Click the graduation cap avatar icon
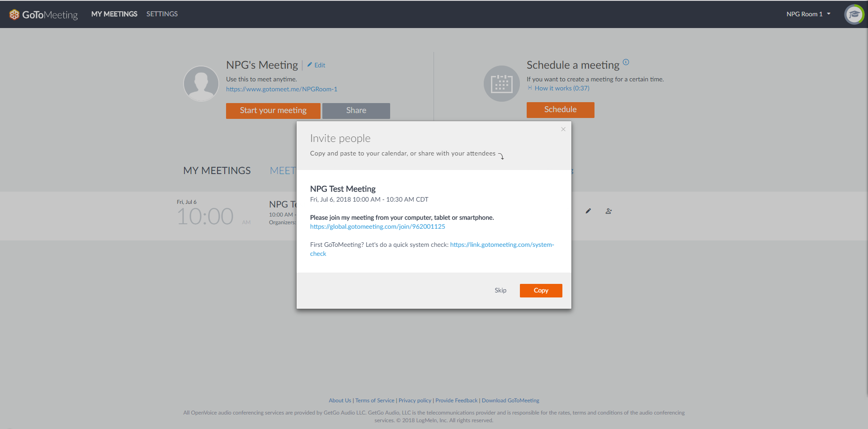The width and height of the screenshot is (868, 429). [854, 14]
